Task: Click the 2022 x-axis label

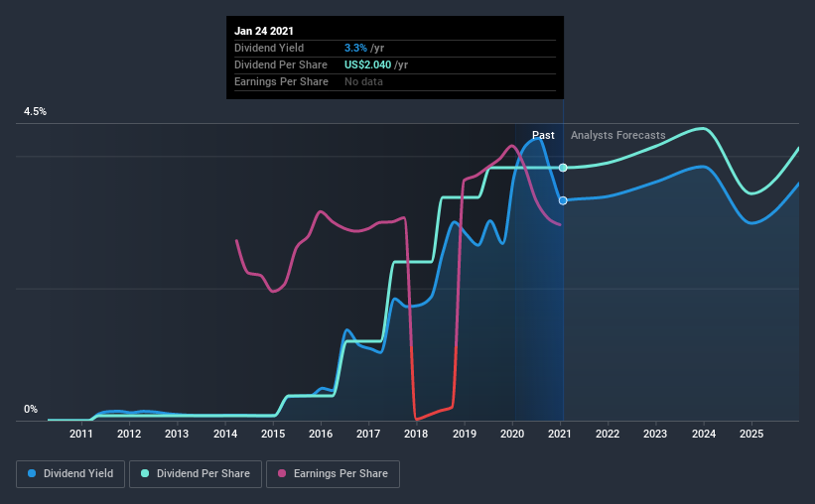Action: (x=608, y=434)
